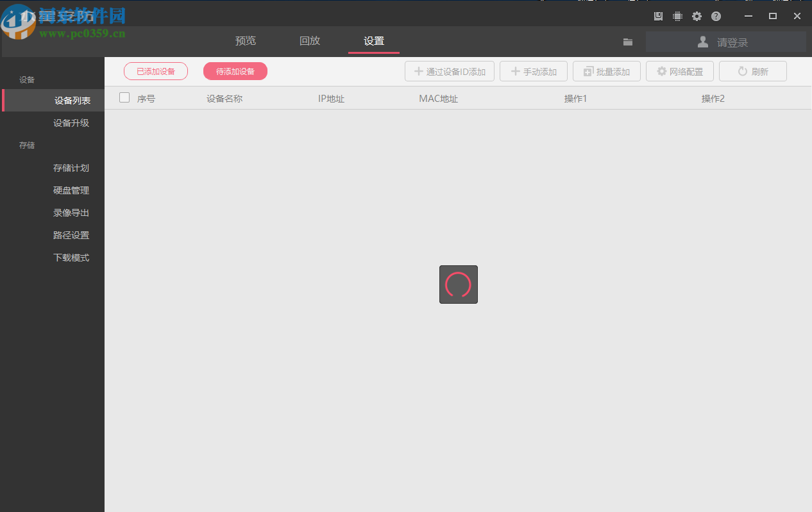Refresh the device list with 刷新
812x512 pixels.
[x=752, y=71]
